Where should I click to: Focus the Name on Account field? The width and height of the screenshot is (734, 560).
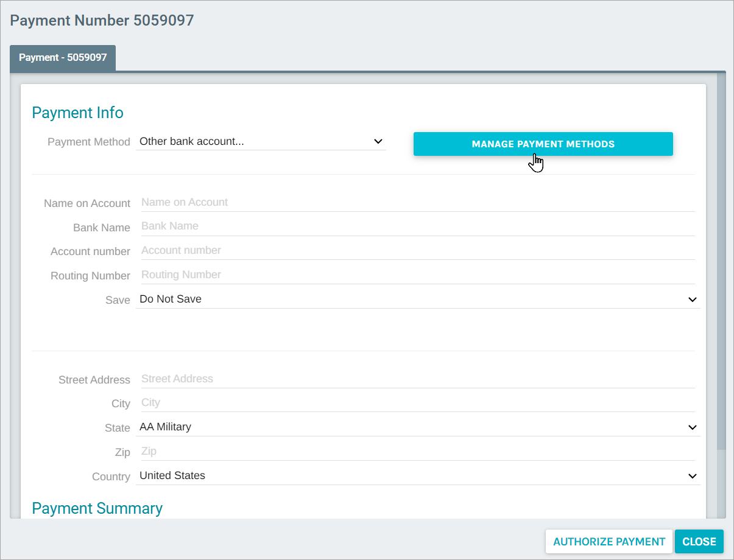click(418, 202)
